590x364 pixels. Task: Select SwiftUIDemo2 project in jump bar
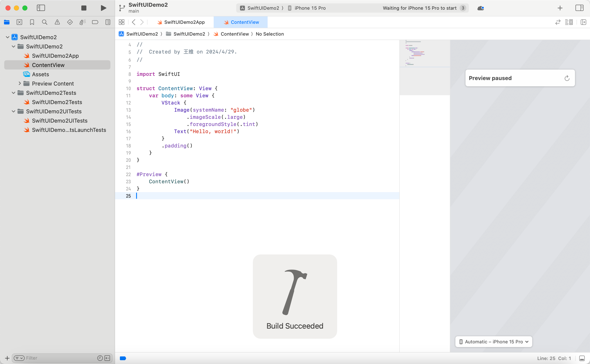[138, 34]
